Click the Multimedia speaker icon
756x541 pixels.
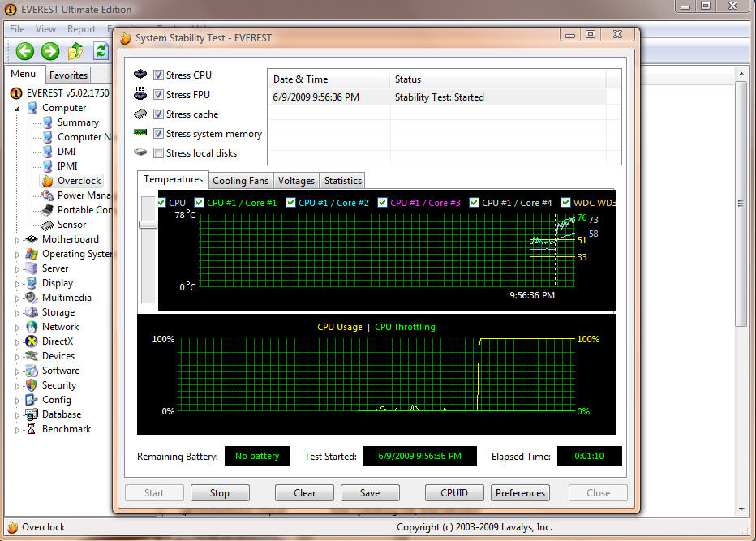click(x=32, y=298)
